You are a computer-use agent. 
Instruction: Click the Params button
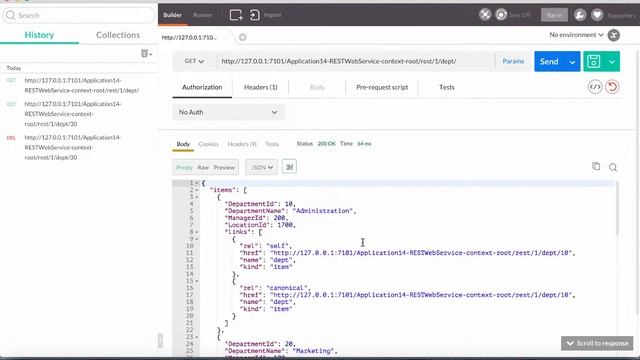(513, 61)
